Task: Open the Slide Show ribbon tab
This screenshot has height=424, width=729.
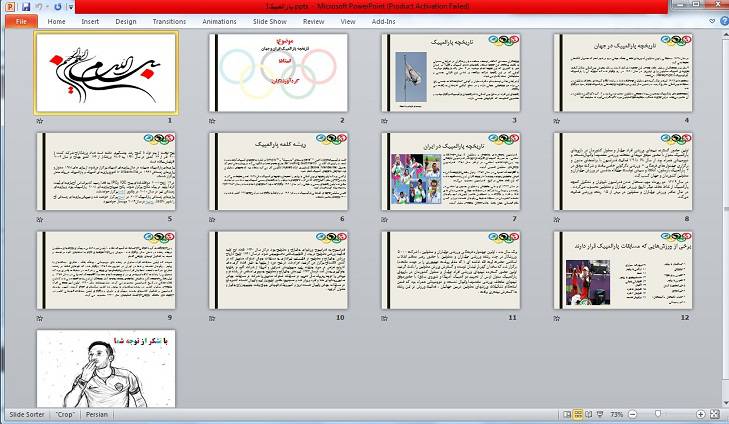Action: (x=268, y=20)
